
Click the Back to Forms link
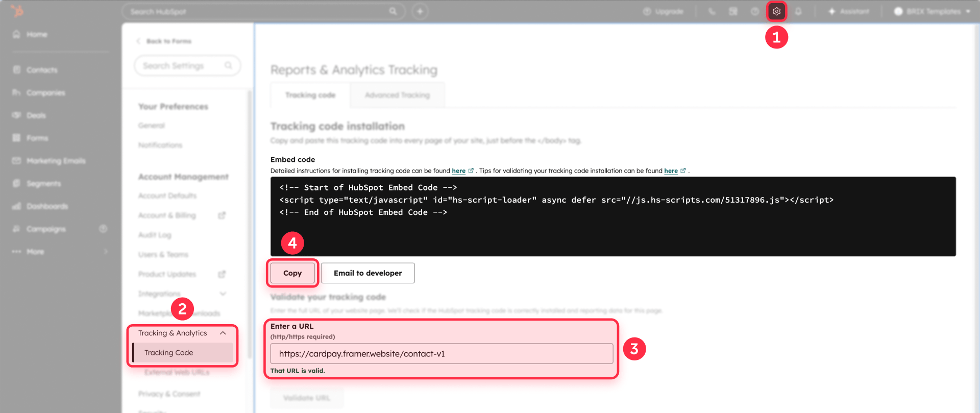164,41
